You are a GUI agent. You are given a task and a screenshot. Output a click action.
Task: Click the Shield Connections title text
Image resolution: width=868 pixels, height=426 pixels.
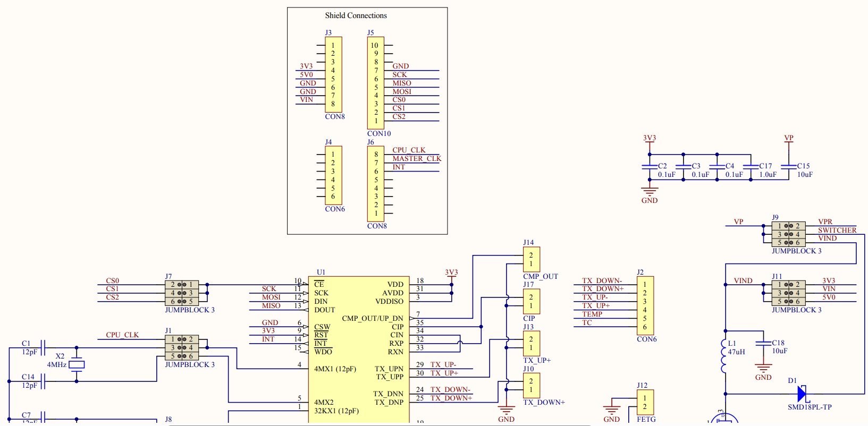(356, 15)
